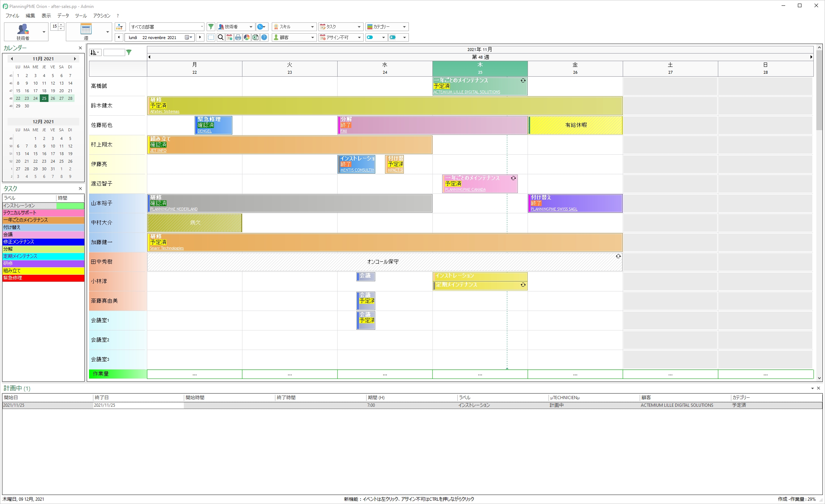The image size is (825, 504).
Task: Expand the カテゴリー filter dropdown
Action: tap(404, 27)
